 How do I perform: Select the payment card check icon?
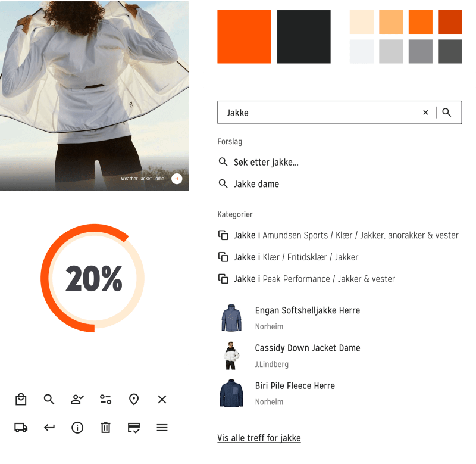134,428
